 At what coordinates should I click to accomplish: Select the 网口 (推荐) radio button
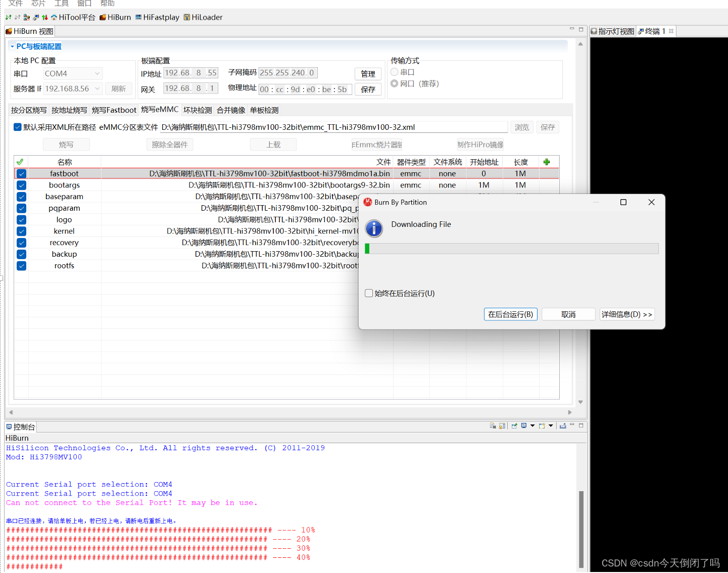coord(395,83)
